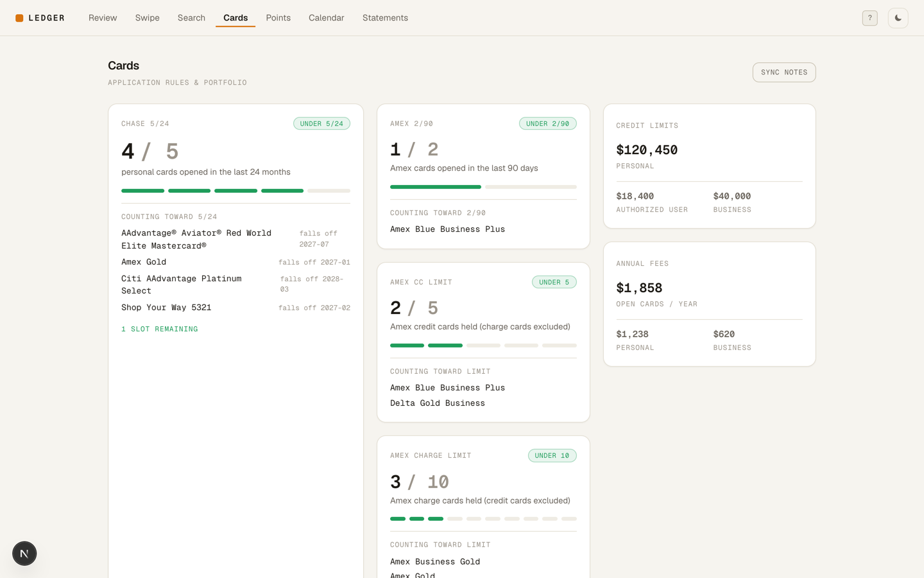Click the Amex Charge Limit progress bar

click(483, 519)
